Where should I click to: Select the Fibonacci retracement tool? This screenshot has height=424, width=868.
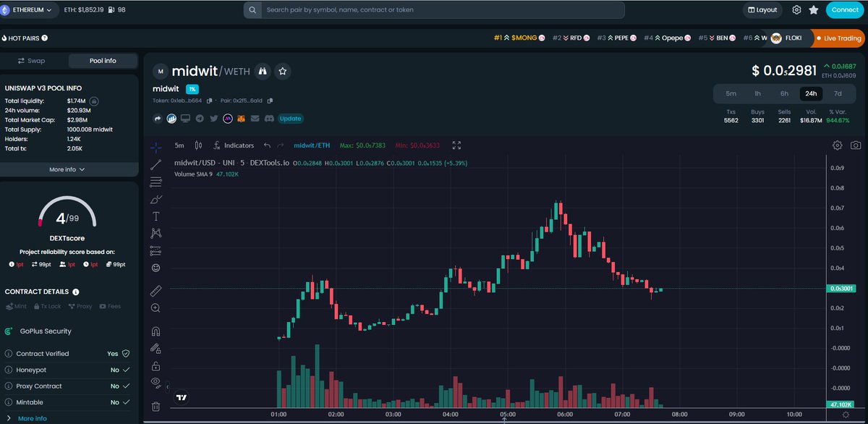(156, 182)
